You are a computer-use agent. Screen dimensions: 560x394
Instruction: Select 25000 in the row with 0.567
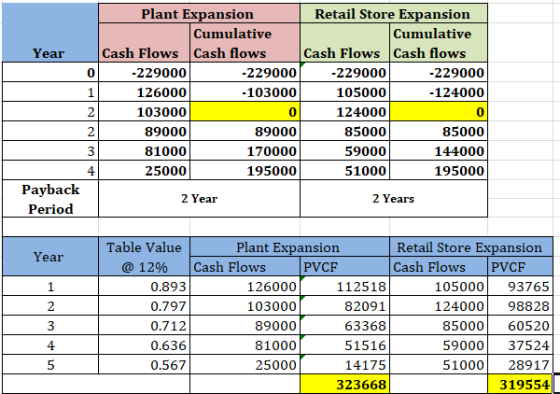[245, 364]
